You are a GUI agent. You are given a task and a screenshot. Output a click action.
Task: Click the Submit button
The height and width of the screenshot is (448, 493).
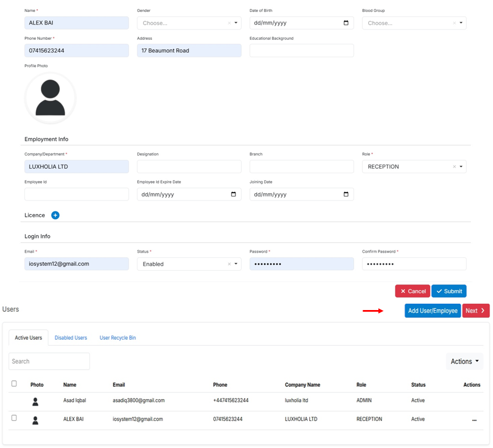[x=449, y=291]
